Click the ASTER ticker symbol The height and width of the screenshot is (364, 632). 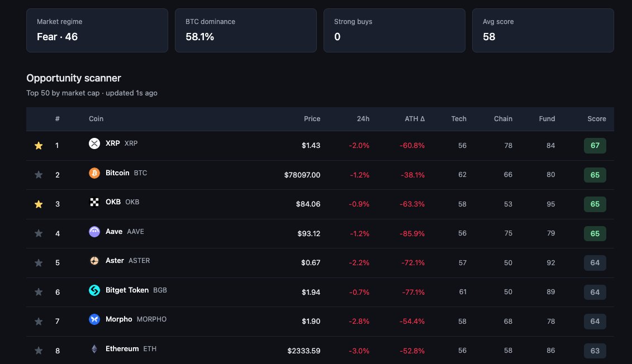tap(139, 261)
